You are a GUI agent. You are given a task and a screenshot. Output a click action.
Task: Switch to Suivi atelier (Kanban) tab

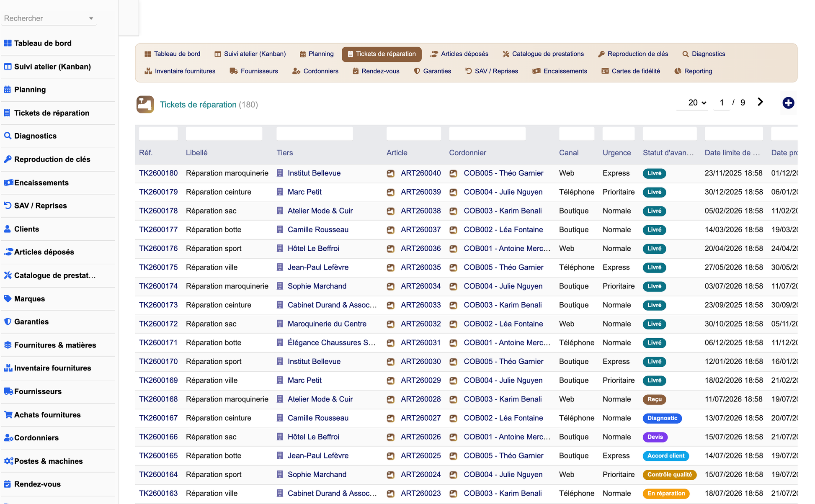pos(250,54)
